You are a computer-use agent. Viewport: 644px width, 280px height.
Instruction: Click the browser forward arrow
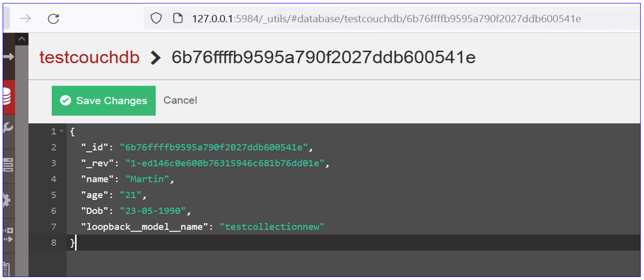point(25,19)
